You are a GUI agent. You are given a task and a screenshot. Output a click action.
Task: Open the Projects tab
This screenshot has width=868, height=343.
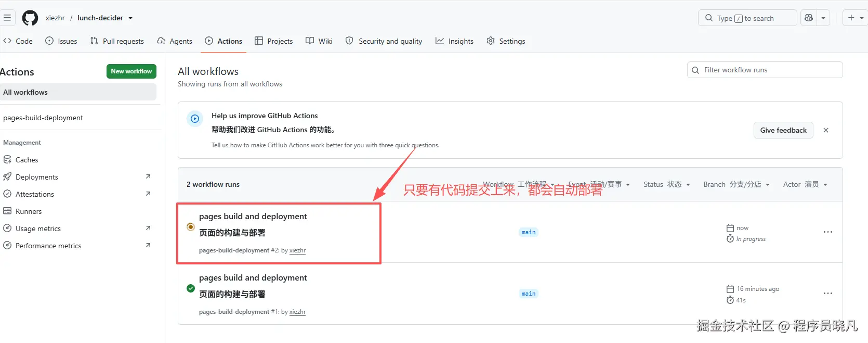(274, 41)
